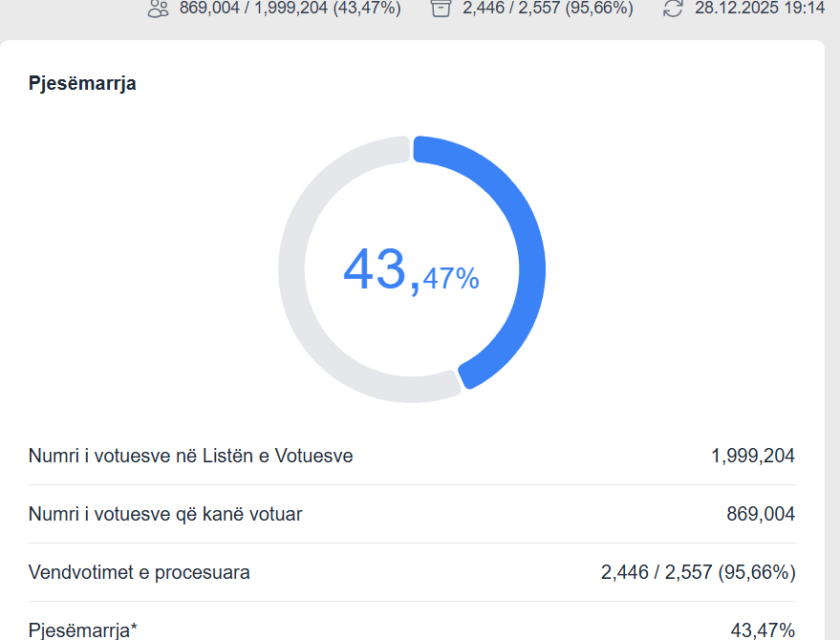
Task: Click the large 43 number in donut center
Action: 375,270
